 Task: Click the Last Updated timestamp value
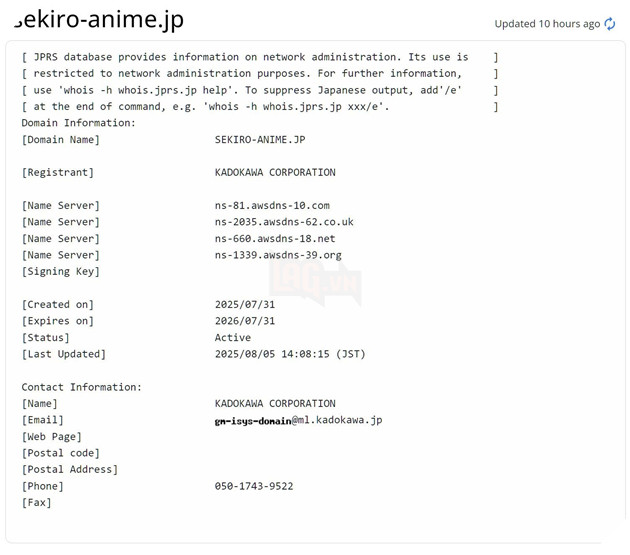pyautogui.click(x=290, y=354)
